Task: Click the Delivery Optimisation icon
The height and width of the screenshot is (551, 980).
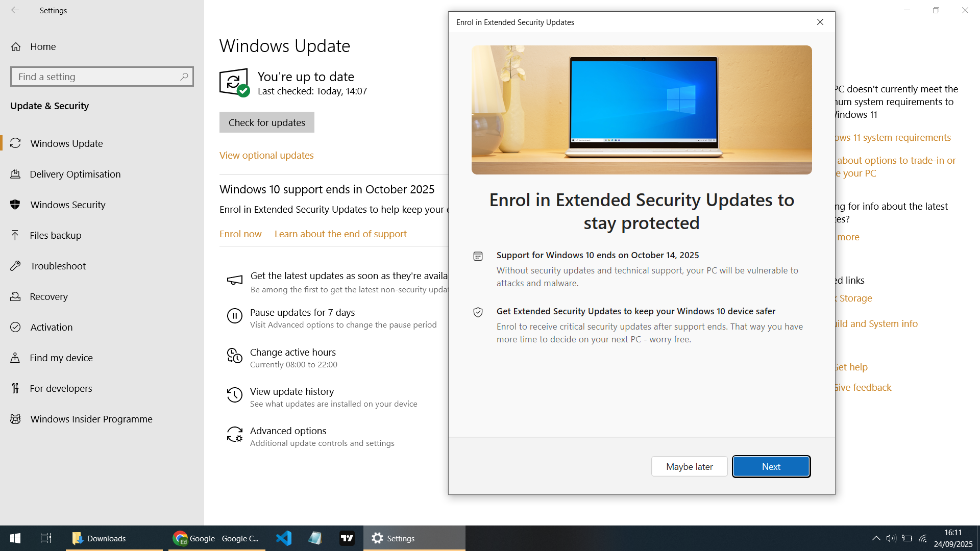Action: click(x=16, y=174)
